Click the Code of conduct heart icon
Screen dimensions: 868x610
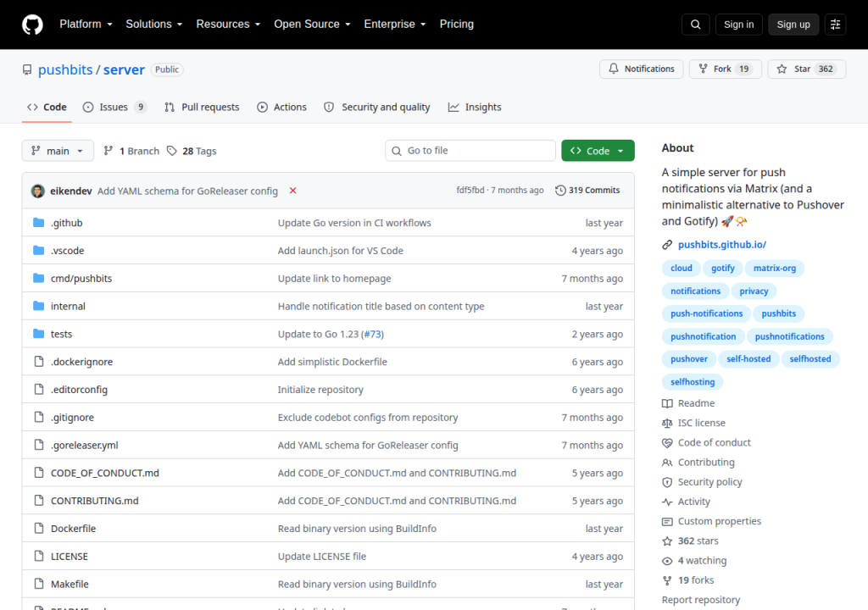click(x=667, y=443)
